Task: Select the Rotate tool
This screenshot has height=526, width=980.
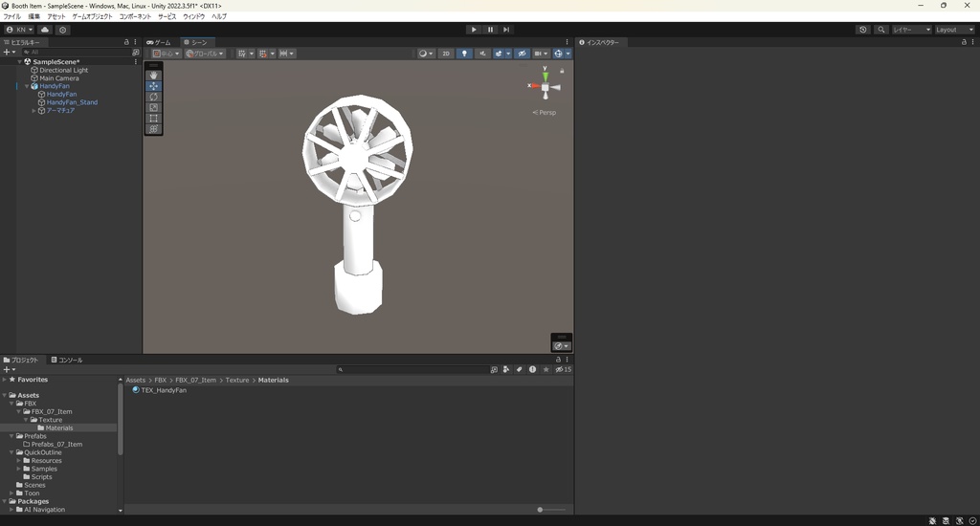Action: coord(153,97)
